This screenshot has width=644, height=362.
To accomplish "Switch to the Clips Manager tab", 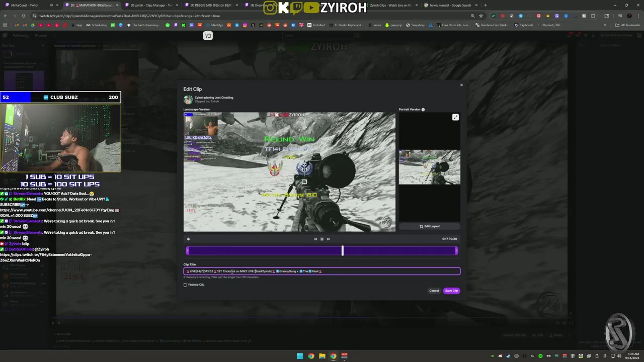I will point(151,5).
